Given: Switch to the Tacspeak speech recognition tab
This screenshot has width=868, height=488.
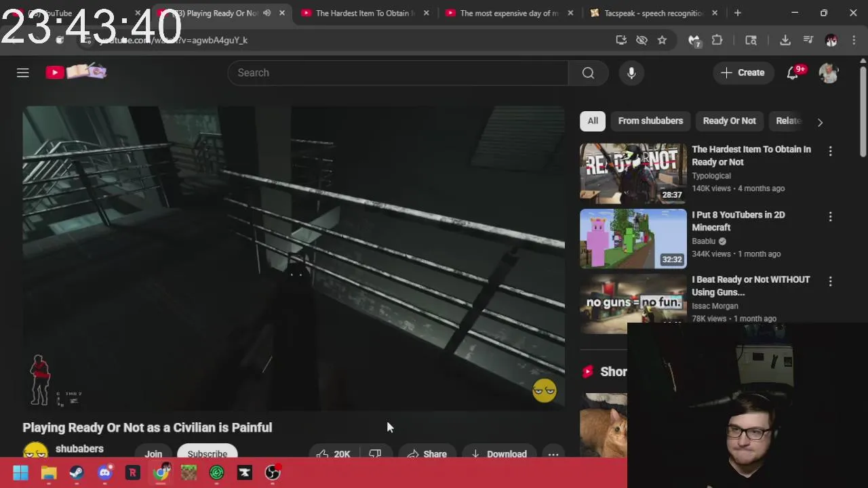Looking at the screenshot, I should click(654, 13).
